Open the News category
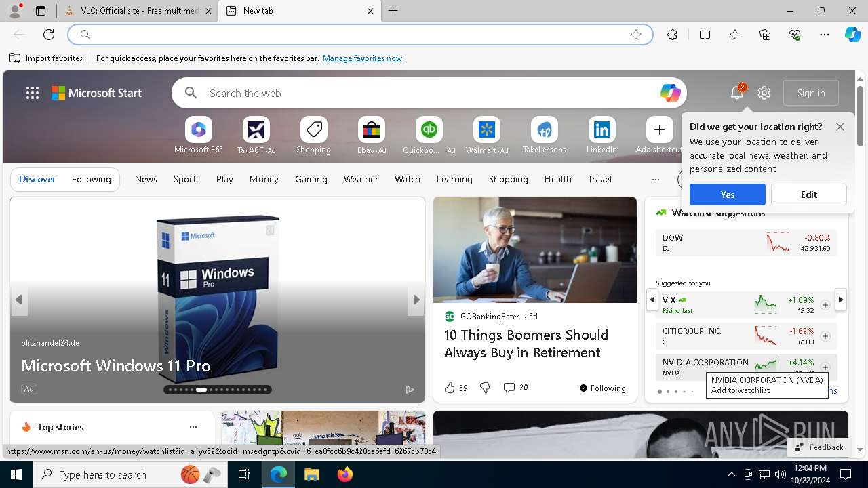 point(146,179)
